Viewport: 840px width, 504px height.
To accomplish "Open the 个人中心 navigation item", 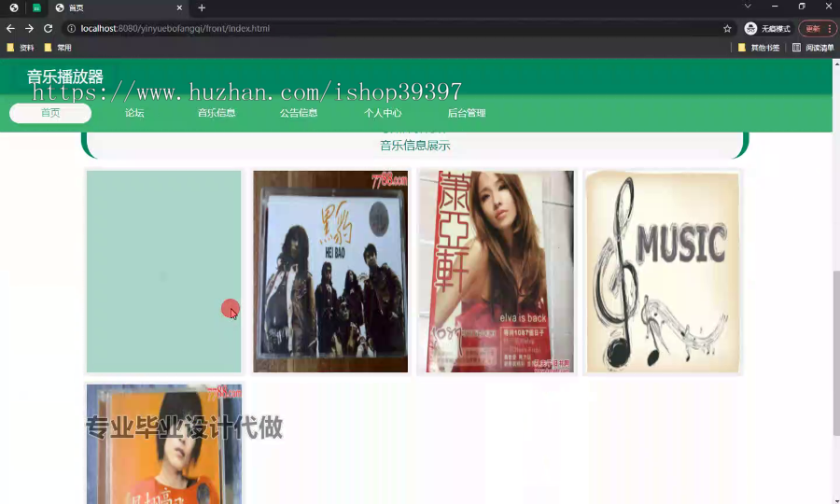I will click(x=383, y=113).
